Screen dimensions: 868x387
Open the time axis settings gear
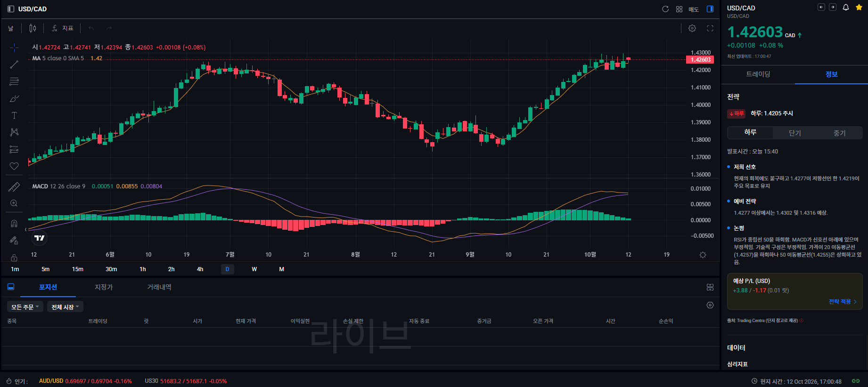point(703,255)
